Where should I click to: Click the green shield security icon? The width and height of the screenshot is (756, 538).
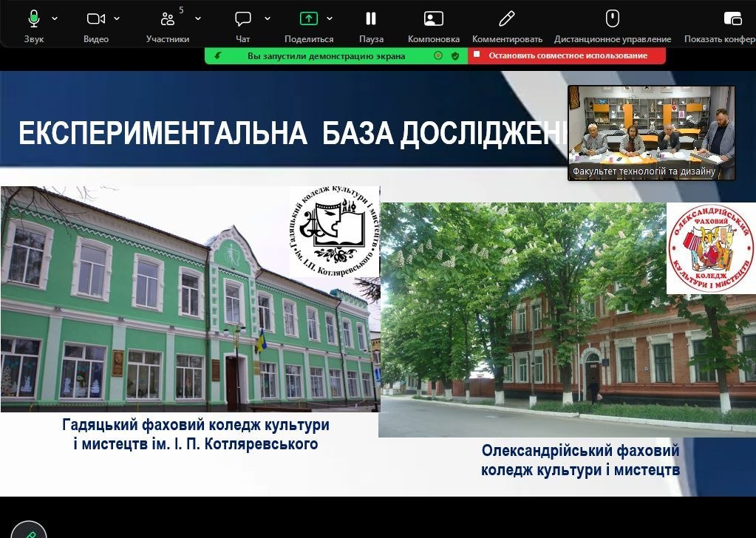point(455,55)
